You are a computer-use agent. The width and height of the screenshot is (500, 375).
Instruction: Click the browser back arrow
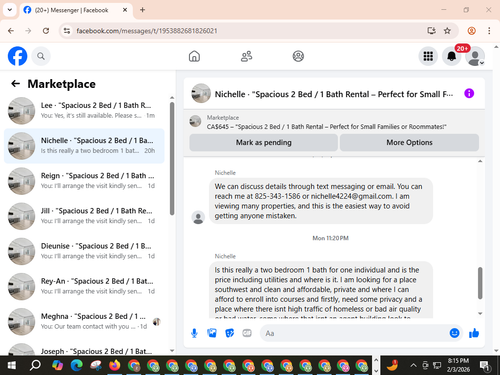(x=11, y=31)
